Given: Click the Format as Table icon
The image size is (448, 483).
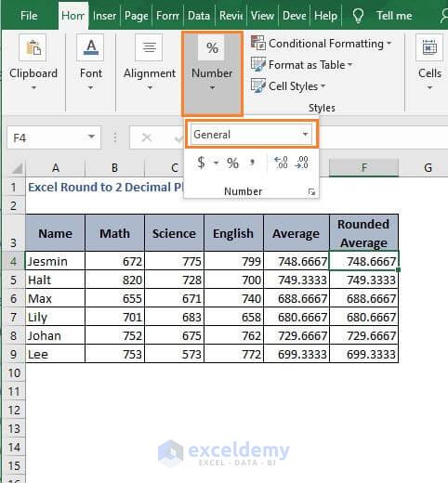Looking at the screenshot, I should (x=258, y=64).
